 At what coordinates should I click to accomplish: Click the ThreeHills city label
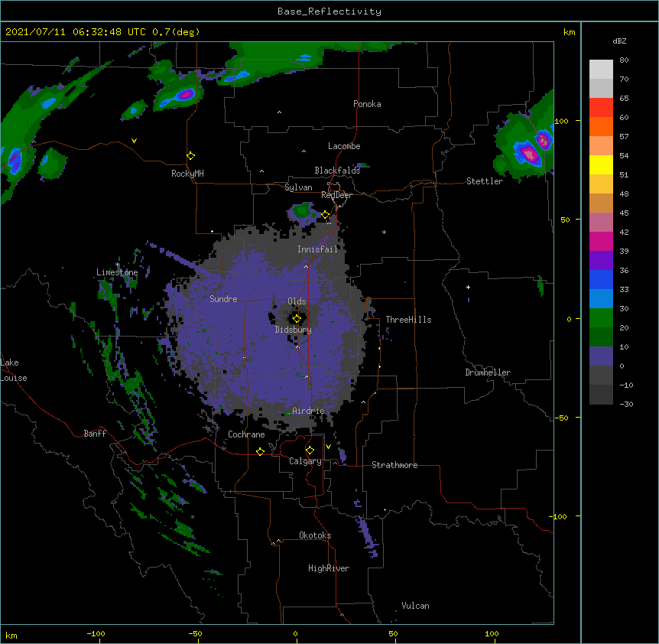(x=408, y=320)
